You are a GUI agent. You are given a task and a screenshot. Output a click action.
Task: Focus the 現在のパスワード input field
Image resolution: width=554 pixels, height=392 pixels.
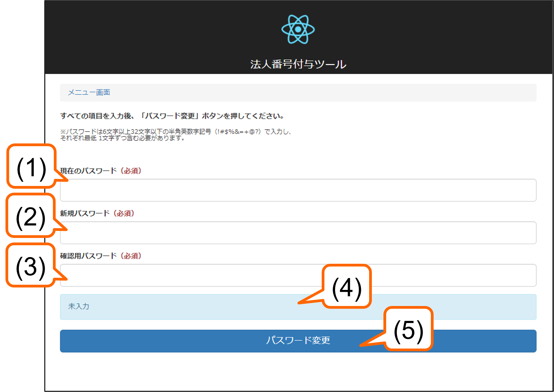(298, 190)
